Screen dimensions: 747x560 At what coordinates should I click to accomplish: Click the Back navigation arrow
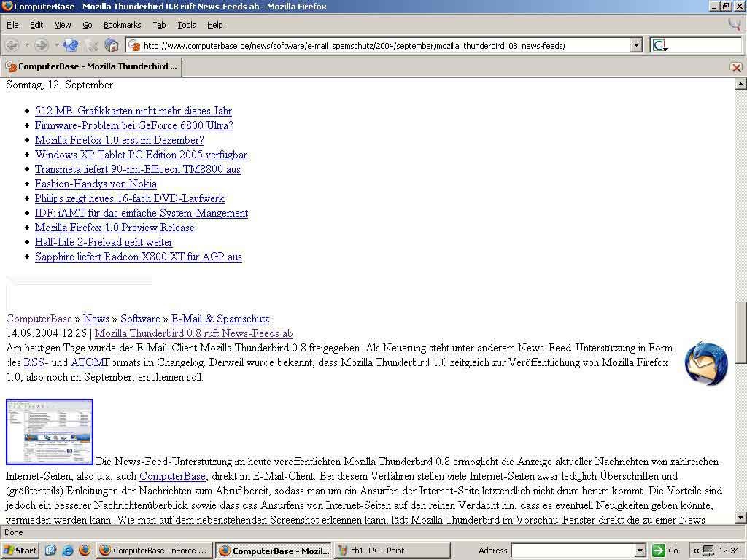pos(12,46)
